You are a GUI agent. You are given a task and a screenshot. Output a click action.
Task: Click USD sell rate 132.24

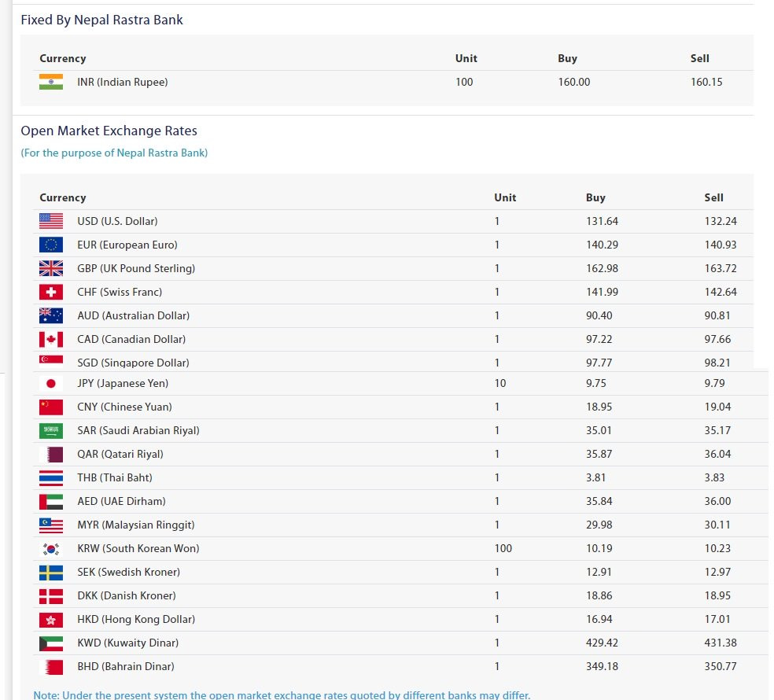(x=721, y=221)
